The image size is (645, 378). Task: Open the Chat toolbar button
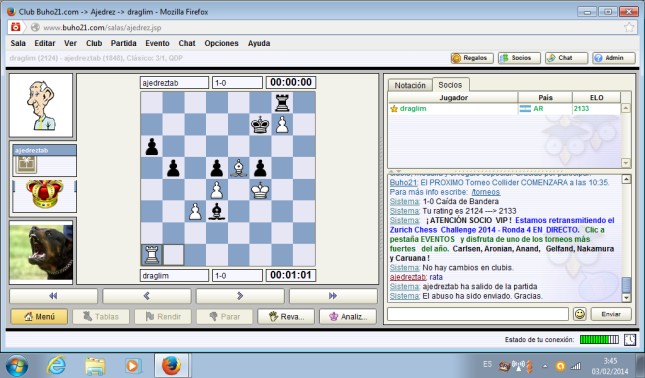(566, 58)
